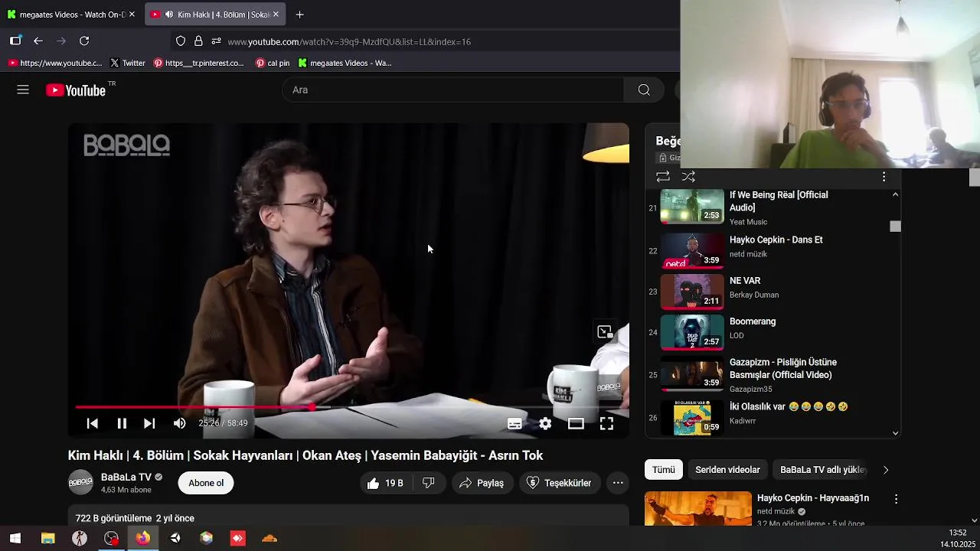Viewport: 980px width, 551px height.
Task: Open the YouTube hamburger guide menu
Action: [x=23, y=90]
